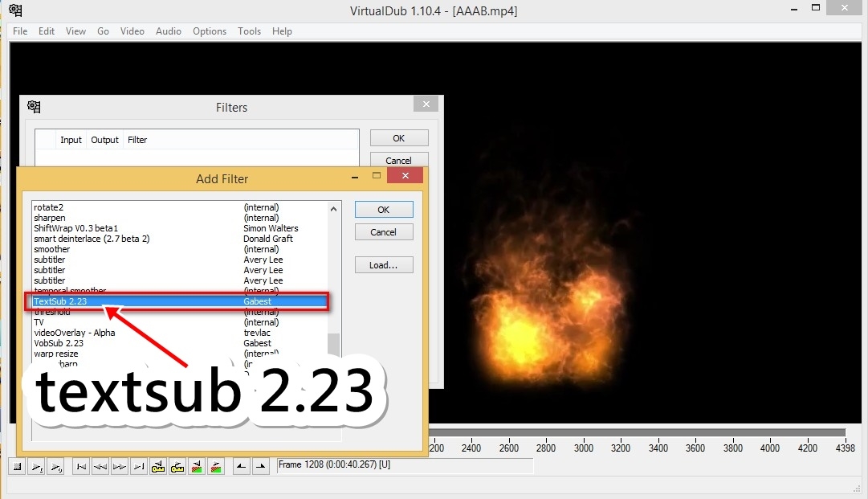The height and width of the screenshot is (499, 868).
Task: Open the Tools menu
Action: click(x=249, y=31)
